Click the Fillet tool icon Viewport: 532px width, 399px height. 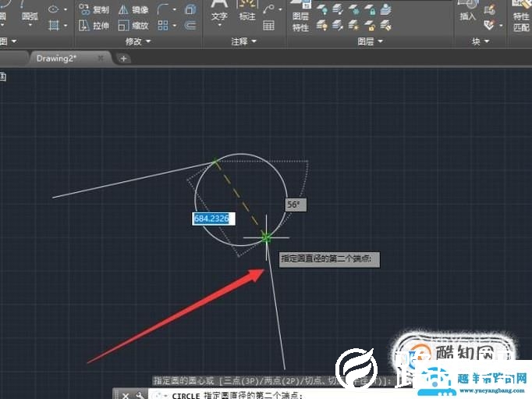[x=165, y=10]
